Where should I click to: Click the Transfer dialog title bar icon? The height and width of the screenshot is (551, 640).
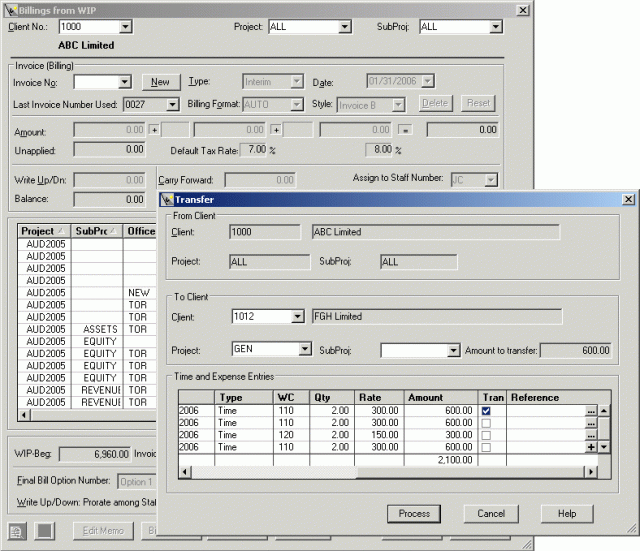[x=168, y=199]
